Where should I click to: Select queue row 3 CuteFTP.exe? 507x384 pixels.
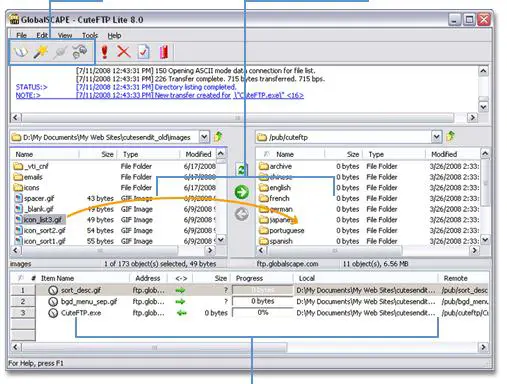tap(250, 313)
